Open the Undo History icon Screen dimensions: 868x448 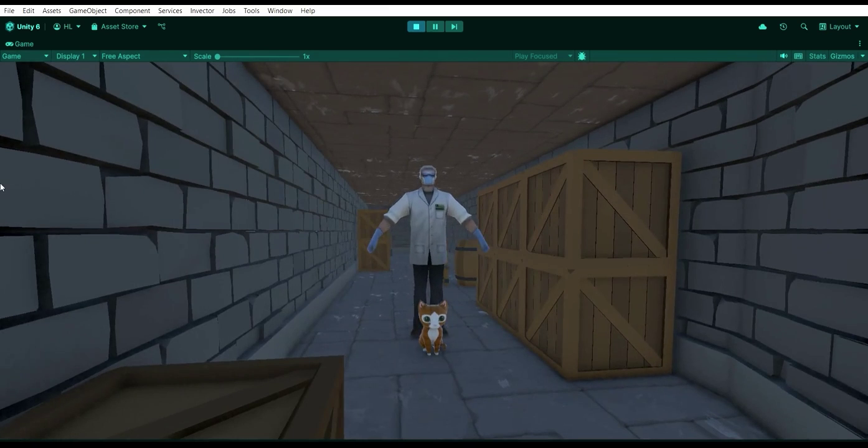tap(783, 27)
